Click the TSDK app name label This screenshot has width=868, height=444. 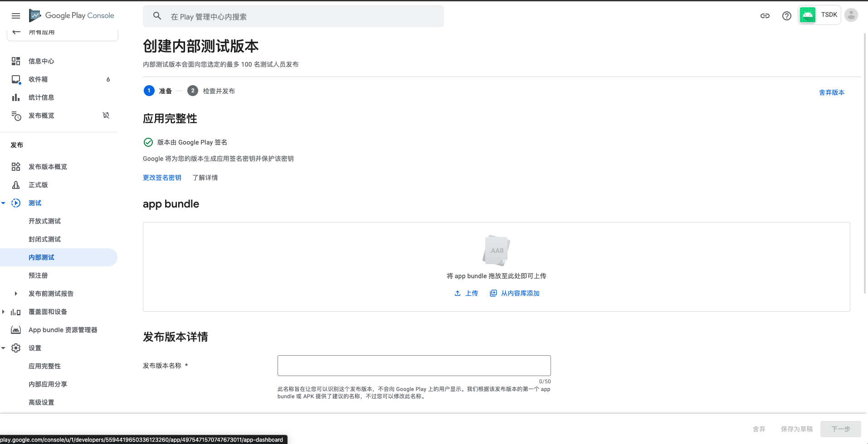coord(829,15)
